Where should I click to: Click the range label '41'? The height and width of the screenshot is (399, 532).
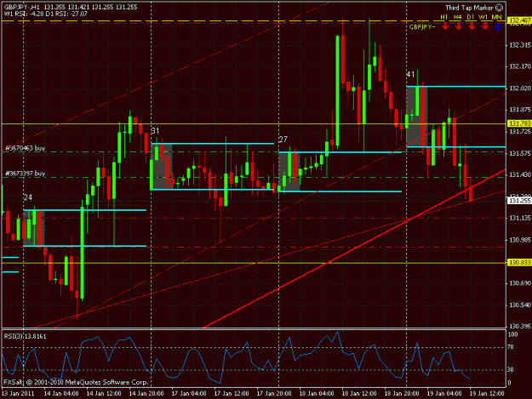pos(410,74)
